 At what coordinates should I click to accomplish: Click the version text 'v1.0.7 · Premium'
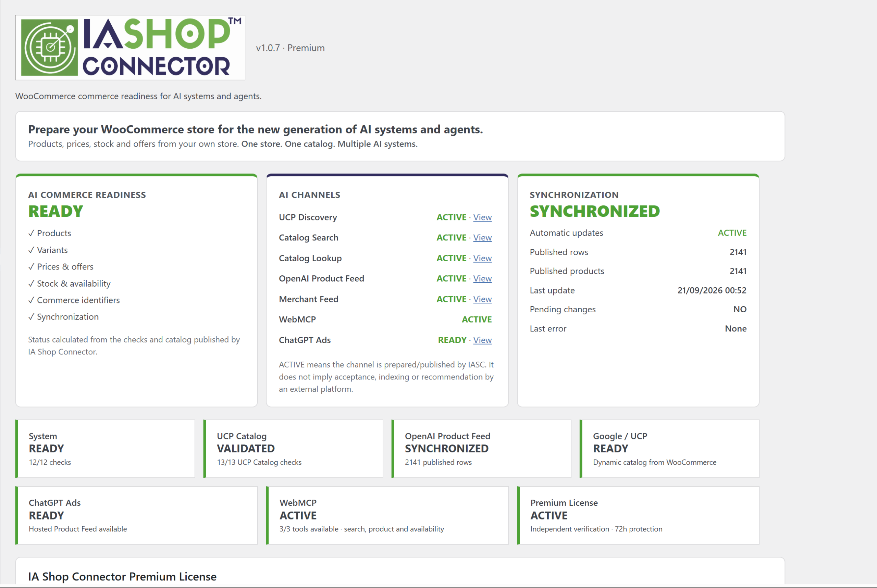click(290, 48)
